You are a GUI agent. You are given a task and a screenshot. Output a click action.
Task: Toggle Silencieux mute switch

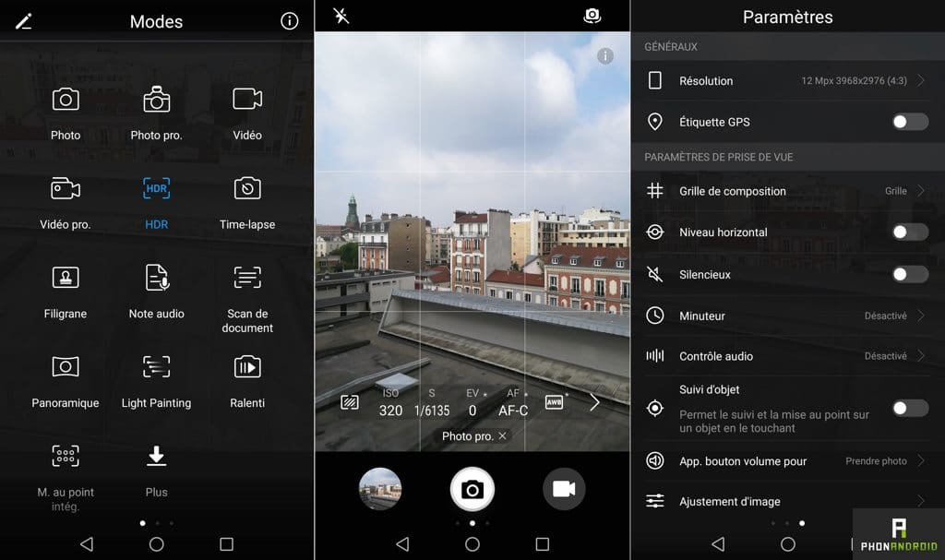pos(910,274)
